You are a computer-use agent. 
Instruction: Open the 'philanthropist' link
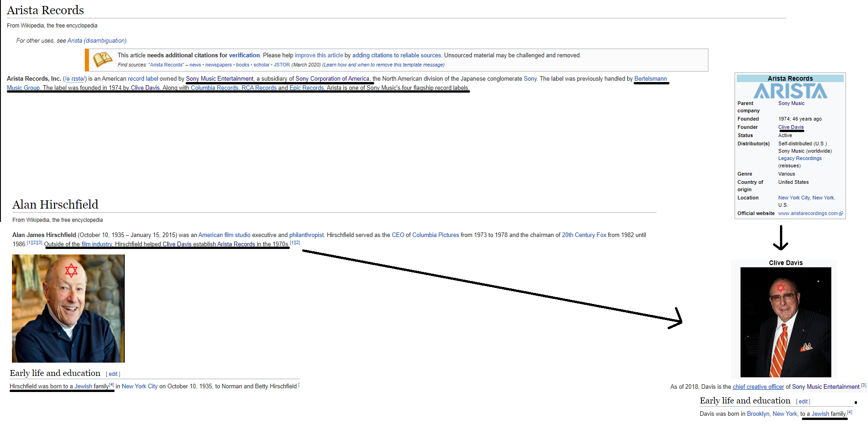(x=306, y=235)
